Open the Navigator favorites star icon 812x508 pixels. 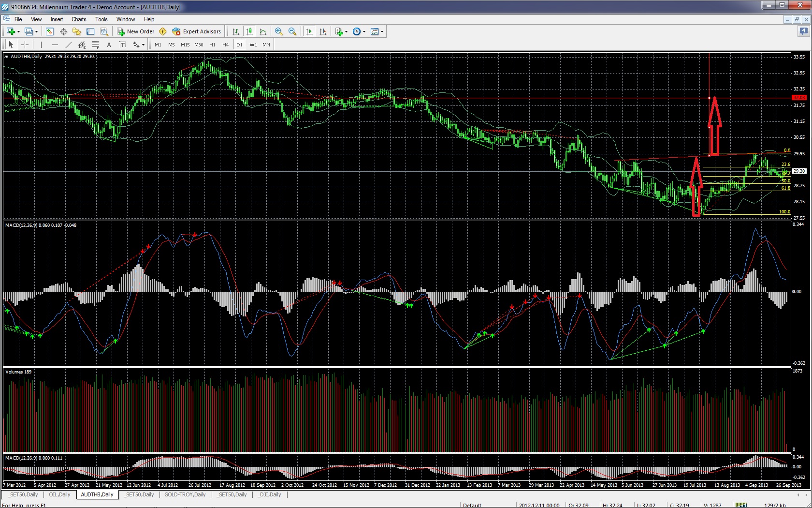coord(77,31)
